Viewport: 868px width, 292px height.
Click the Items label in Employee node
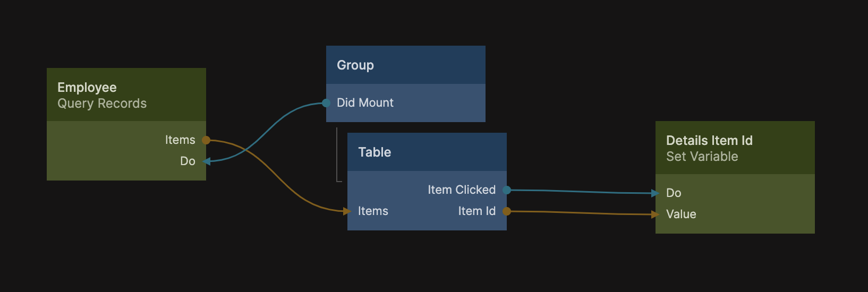click(x=180, y=140)
